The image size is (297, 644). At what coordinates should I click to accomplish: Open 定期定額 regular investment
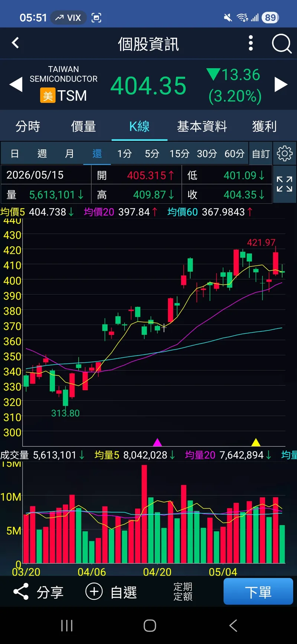click(183, 591)
